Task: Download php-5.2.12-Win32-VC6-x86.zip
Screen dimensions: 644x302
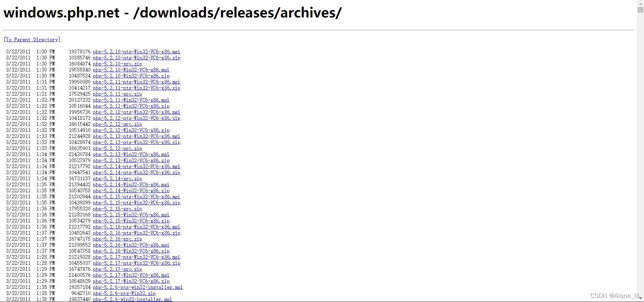Action: (131, 130)
